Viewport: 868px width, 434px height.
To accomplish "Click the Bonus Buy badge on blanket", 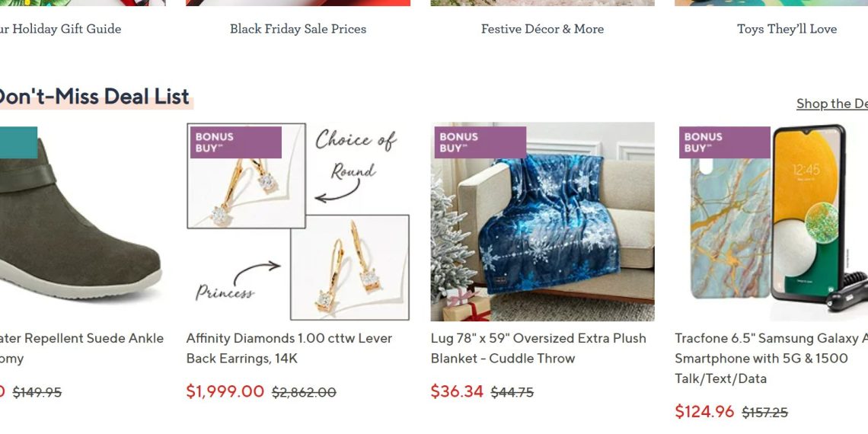I will (x=480, y=142).
